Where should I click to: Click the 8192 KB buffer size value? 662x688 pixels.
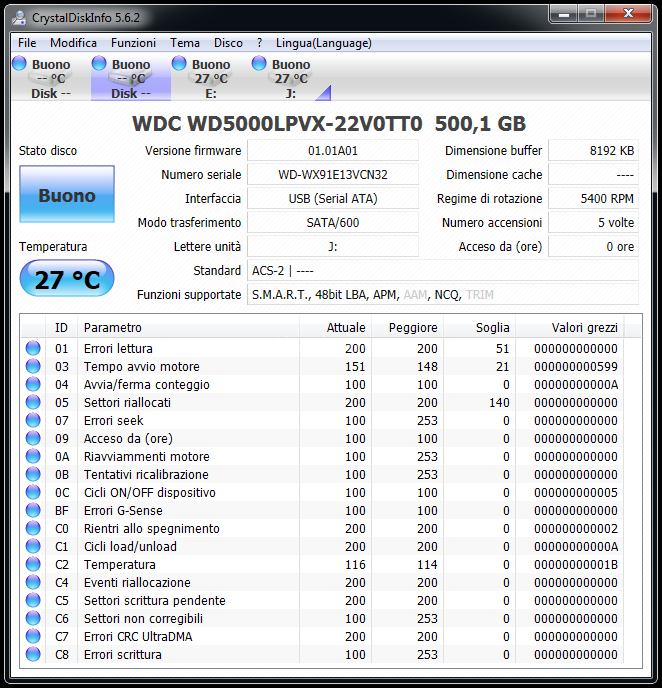point(594,150)
